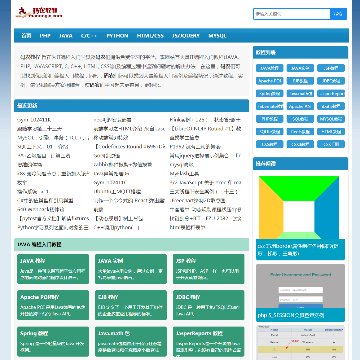This screenshot has height=360, width=360.
Task: Open the gray login form thumbnail image
Action: pyautogui.click(x=300, y=286)
